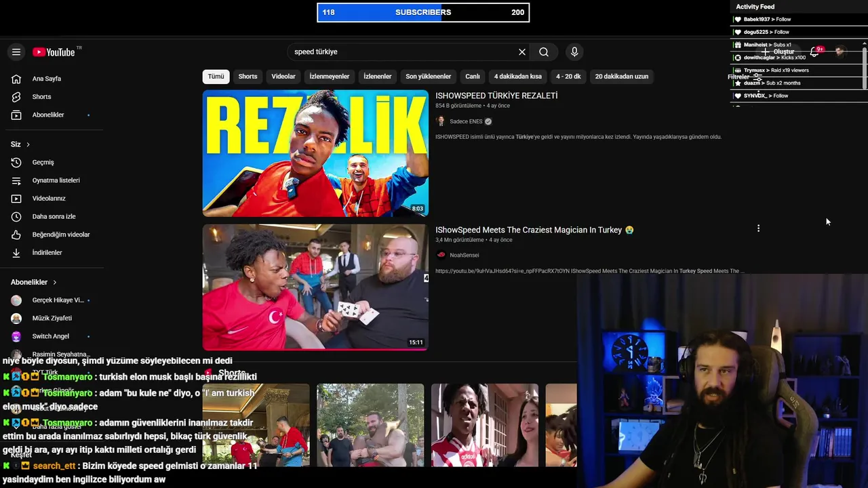Click the NoahSensei channel avatar
Image resolution: width=868 pixels, height=488 pixels.
pyautogui.click(x=441, y=256)
